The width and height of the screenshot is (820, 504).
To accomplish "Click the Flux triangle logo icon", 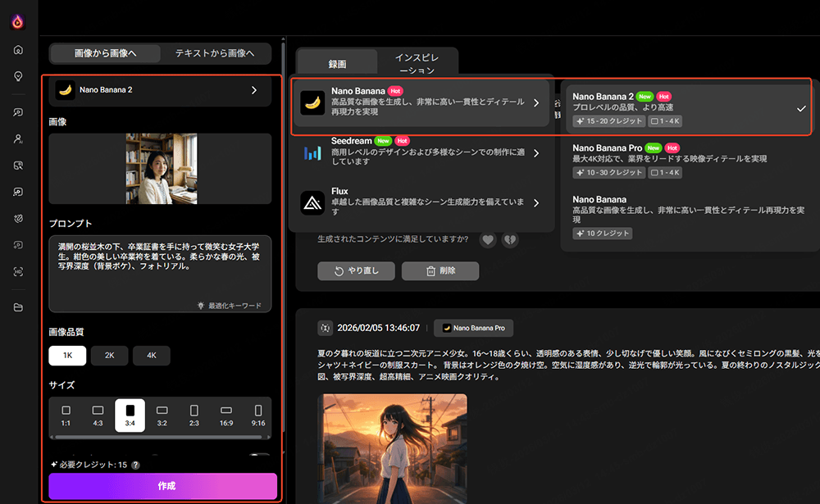I will (314, 202).
